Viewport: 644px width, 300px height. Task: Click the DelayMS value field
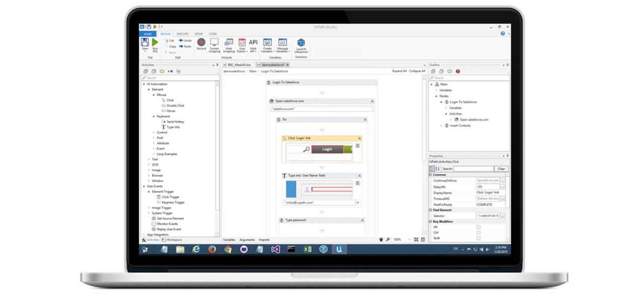coord(488,186)
